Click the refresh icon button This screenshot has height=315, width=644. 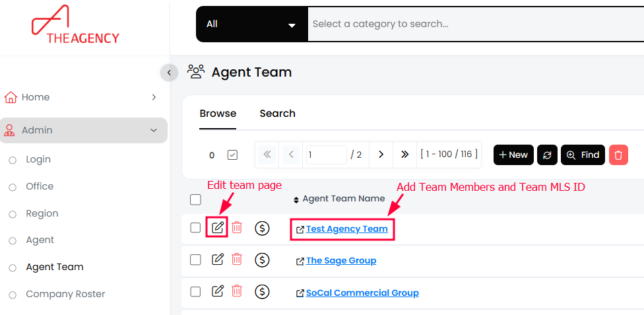(547, 155)
